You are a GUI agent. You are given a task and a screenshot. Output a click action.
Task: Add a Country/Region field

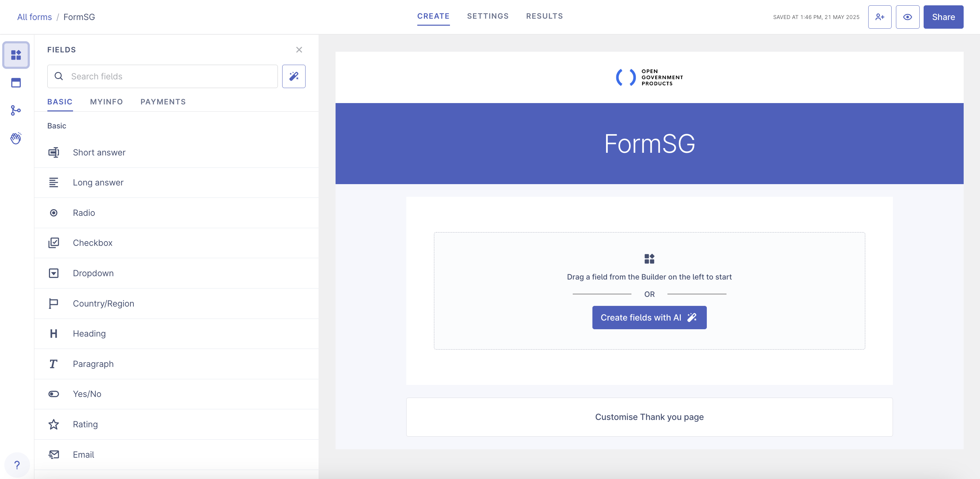(103, 303)
